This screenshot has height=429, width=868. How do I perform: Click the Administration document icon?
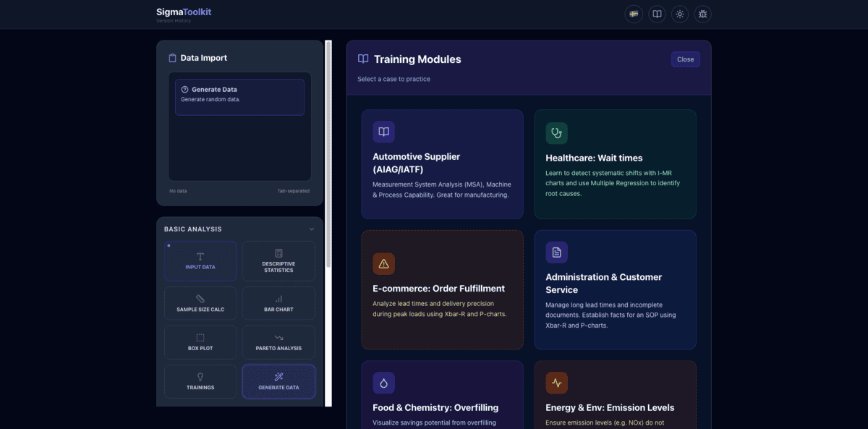(556, 252)
